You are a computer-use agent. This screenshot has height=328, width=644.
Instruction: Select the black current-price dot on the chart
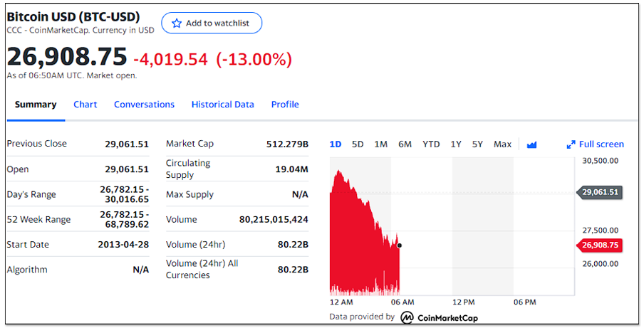[400, 245]
